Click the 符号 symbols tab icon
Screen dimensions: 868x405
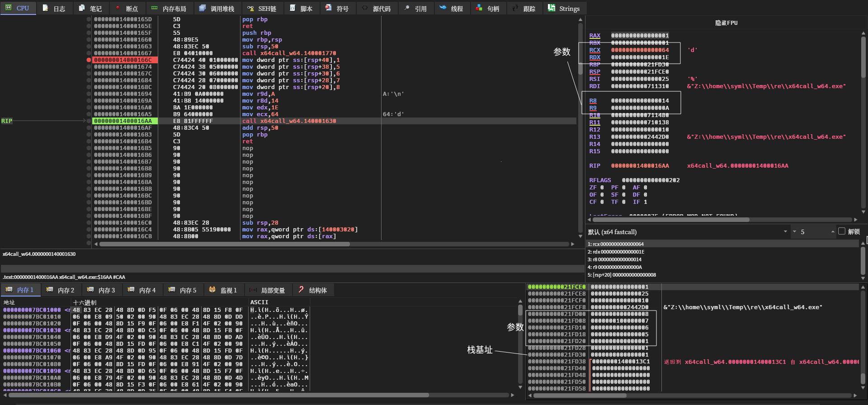click(x=329, y=8)
